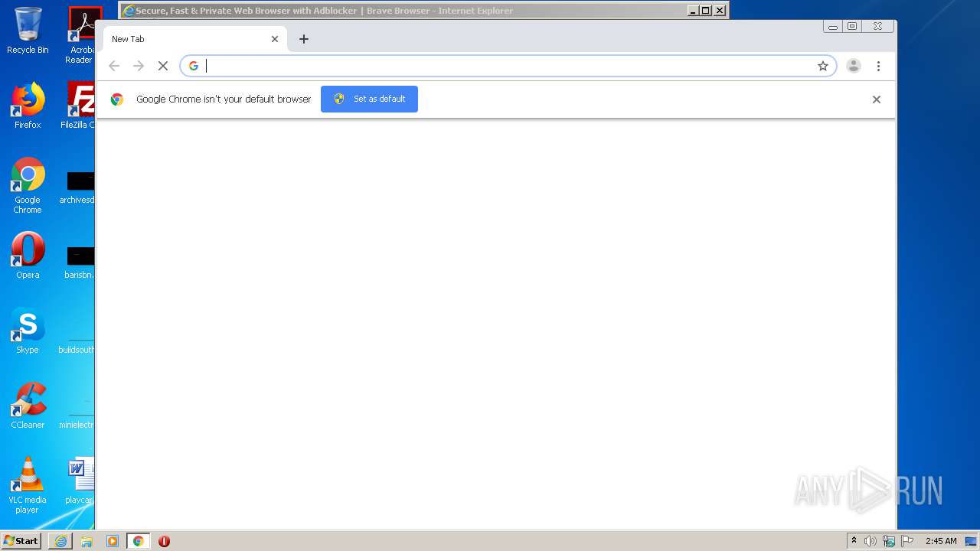
Task: Click the Show desktop button in the taskbar
Action: 971,541
